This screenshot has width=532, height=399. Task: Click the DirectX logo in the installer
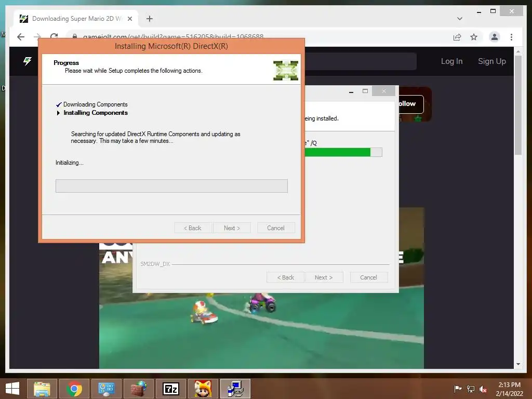pos(286,70)
